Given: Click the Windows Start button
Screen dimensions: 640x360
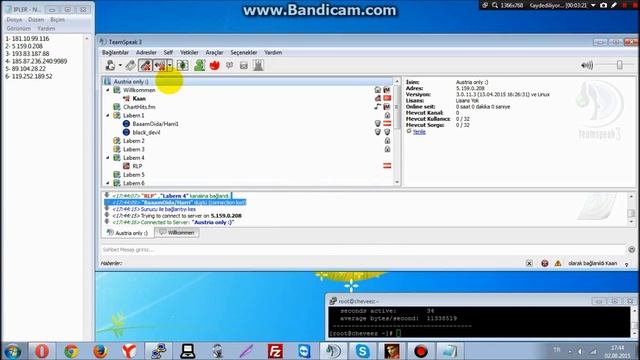Looking at the screenshot, I should (13, 351).
